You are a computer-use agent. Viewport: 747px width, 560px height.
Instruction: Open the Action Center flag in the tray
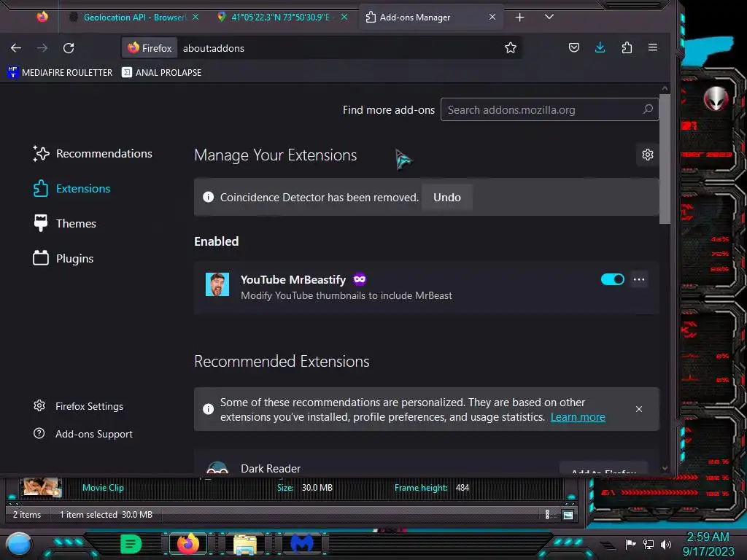631,544
